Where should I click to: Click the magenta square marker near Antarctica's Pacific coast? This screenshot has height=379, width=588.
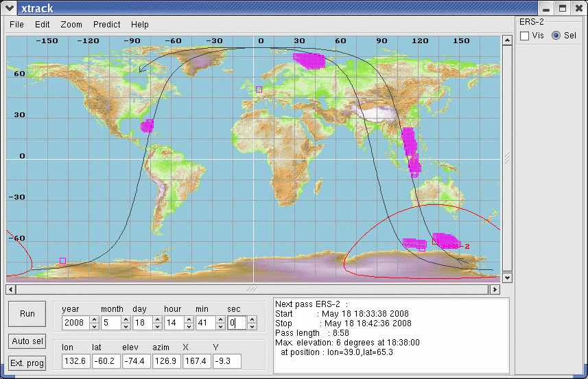[62, 260]
